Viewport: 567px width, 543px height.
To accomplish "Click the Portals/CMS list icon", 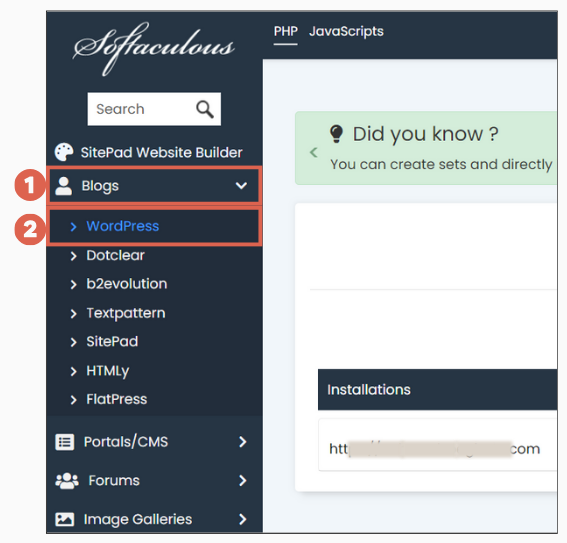I will [64, 442].
